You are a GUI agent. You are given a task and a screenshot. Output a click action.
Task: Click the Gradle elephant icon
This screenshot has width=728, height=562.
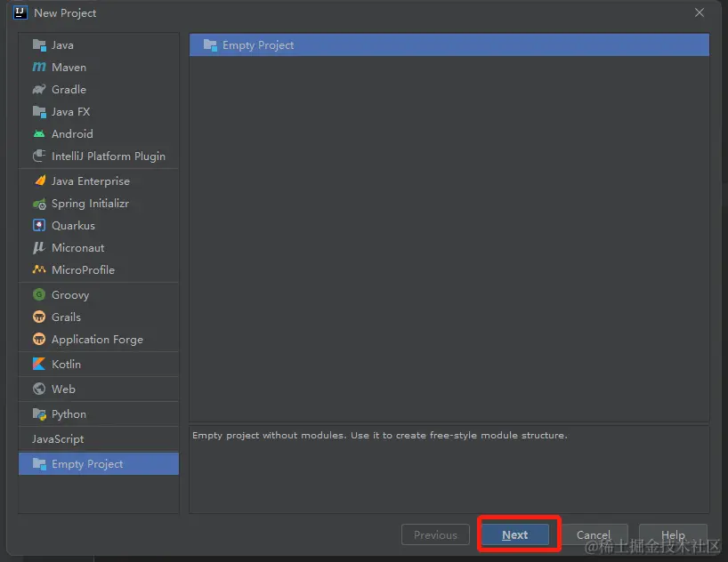[x=39, y=89]
